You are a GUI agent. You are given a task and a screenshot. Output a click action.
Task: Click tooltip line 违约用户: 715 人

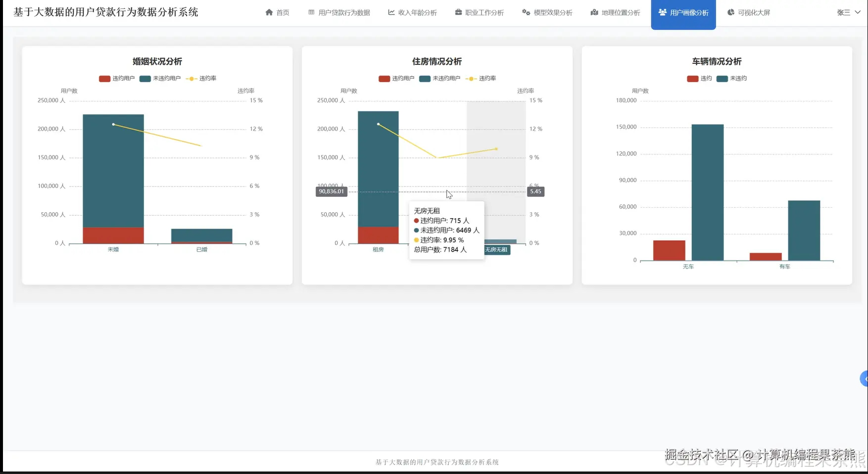[x=441, y=221]
